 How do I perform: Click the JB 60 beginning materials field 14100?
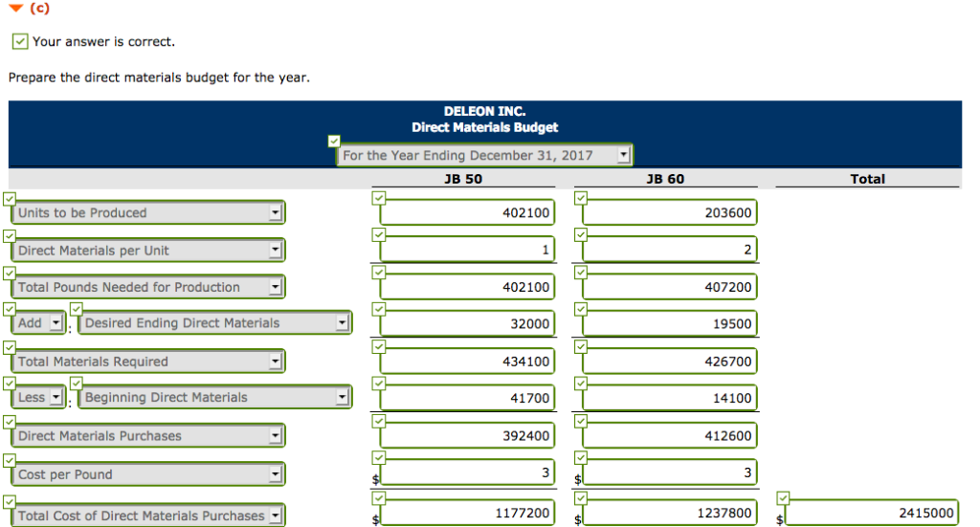669,398
